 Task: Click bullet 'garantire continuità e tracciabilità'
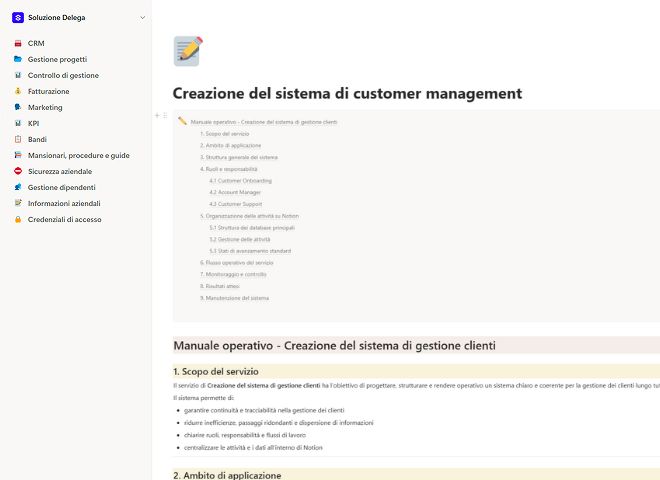pyautogui.click(x=264, y=410)
